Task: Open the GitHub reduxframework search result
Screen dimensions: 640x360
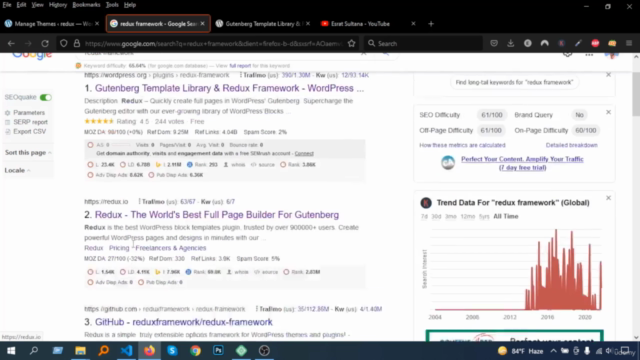Action: 184,322
